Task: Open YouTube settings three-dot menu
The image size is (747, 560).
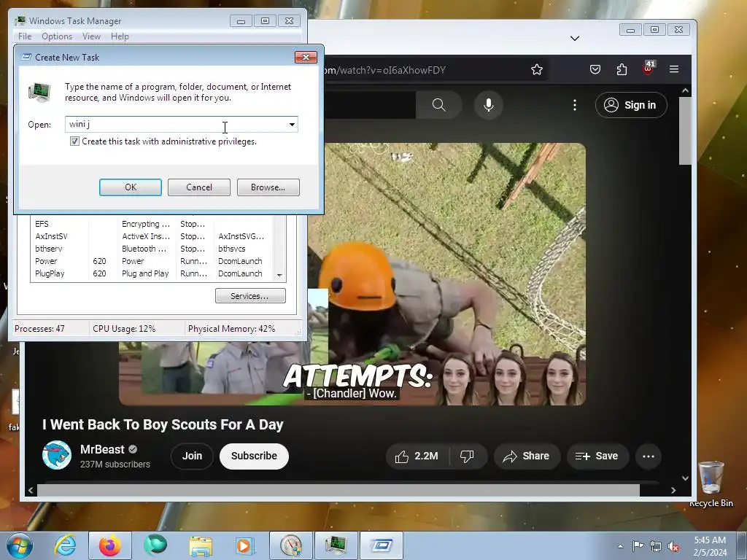Action: pyautogui.click(x=575, y=105)
